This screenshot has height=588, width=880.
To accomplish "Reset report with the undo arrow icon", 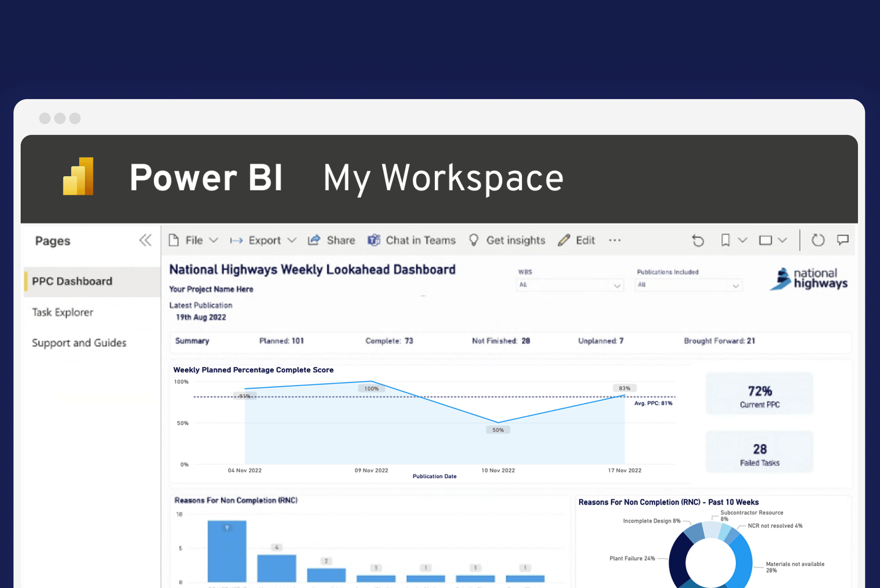I will 698,240.
